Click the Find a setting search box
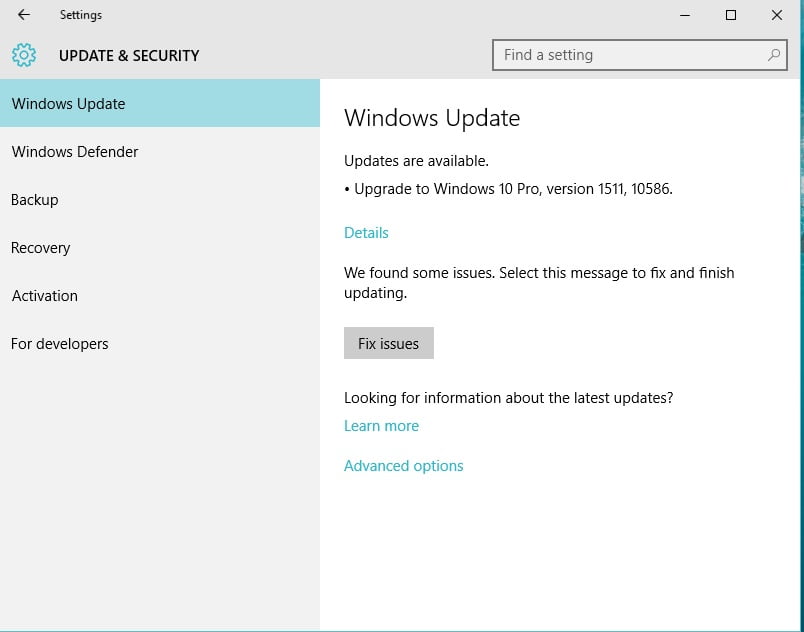 (x=620, y=55)
